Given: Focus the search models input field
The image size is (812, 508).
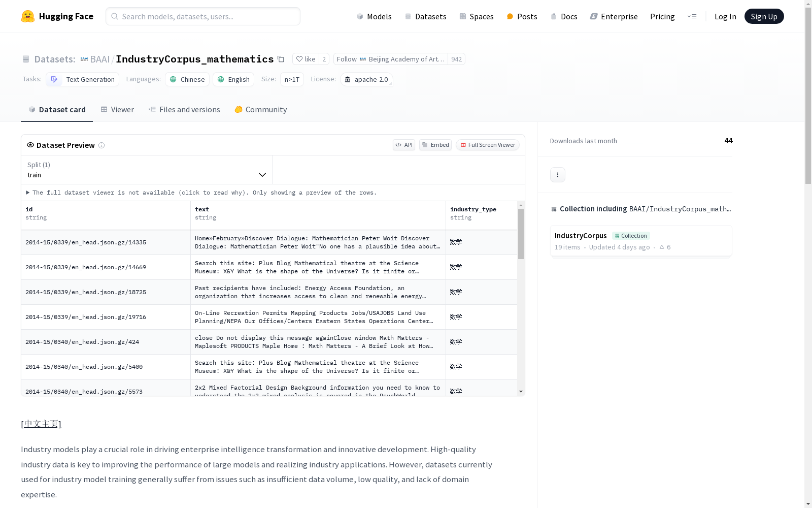Looking at the screenshot, I should 203,16.
